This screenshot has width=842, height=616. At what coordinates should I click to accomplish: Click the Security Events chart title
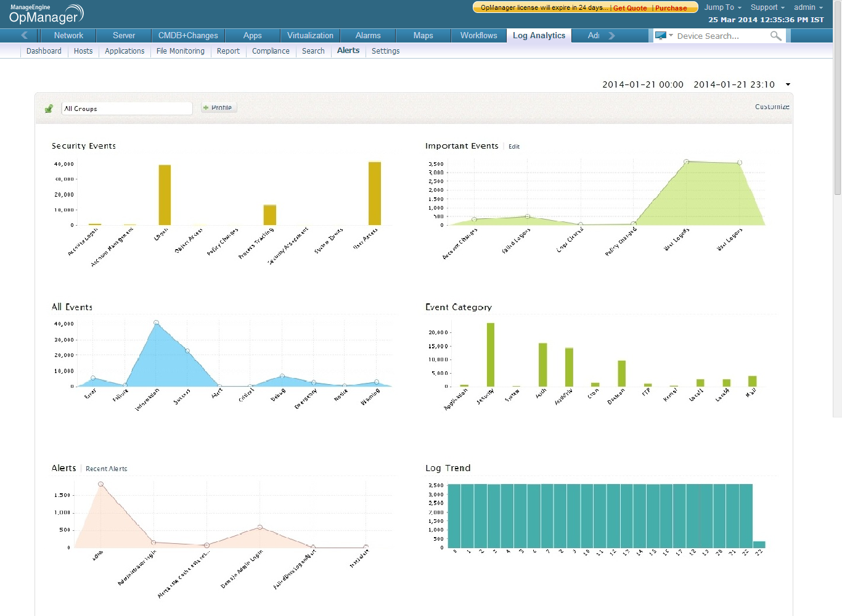84,146
